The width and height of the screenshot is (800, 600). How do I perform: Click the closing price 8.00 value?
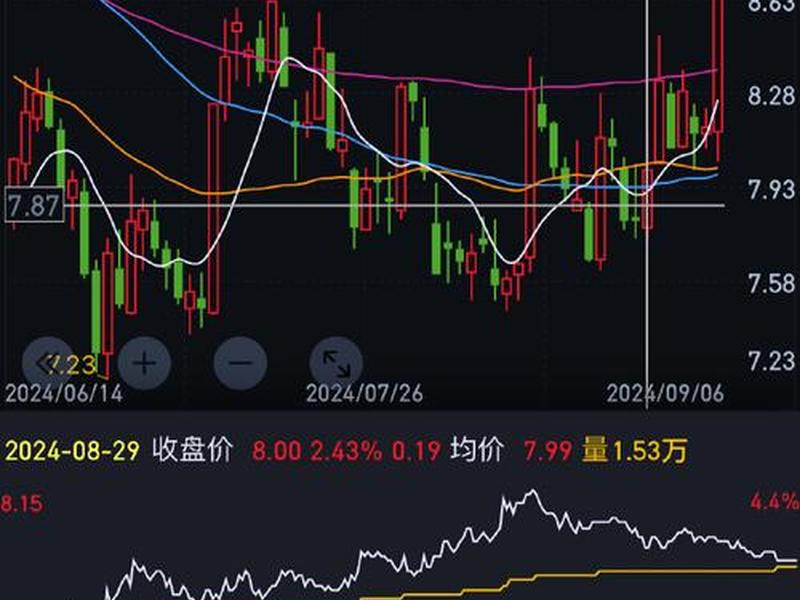pyautogui.click(x=276, y=451)
